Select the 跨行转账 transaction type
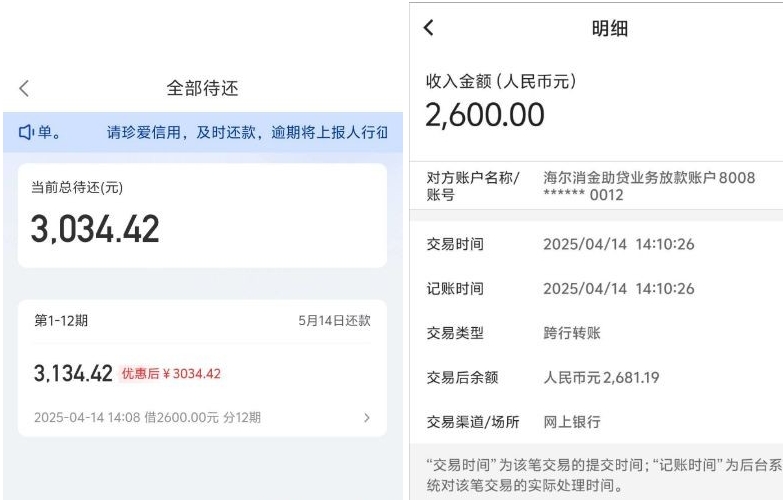The height and width of the screenshot is (500, 783). point(571,333)
